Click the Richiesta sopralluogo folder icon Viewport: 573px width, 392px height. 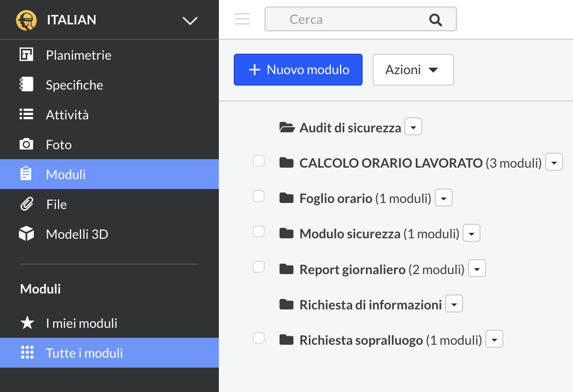click(286, 340)
